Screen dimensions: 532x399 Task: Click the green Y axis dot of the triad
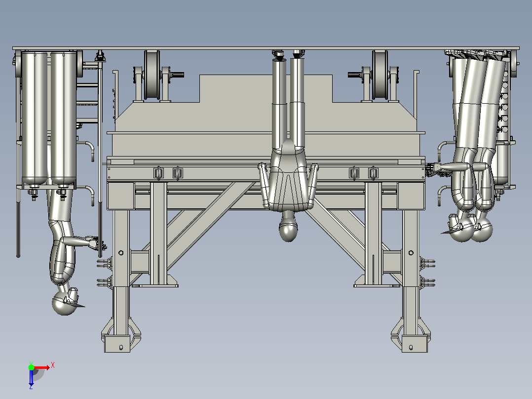point(31,367)
